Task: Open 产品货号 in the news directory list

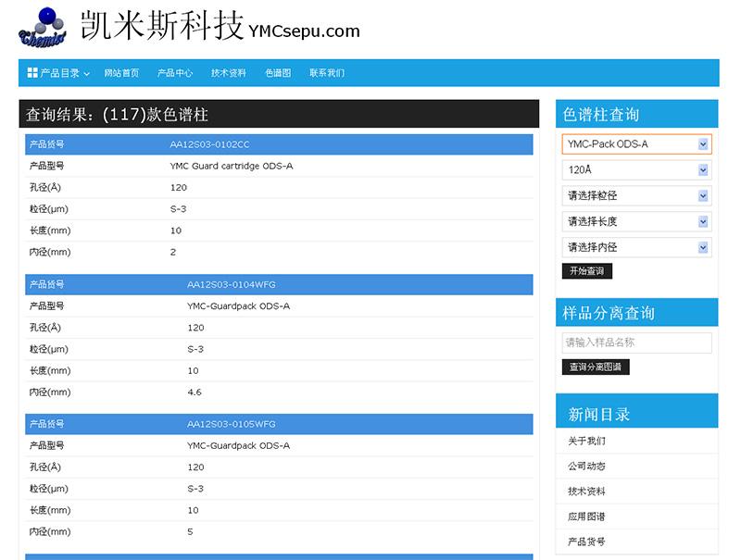Action: pos(586,542)
